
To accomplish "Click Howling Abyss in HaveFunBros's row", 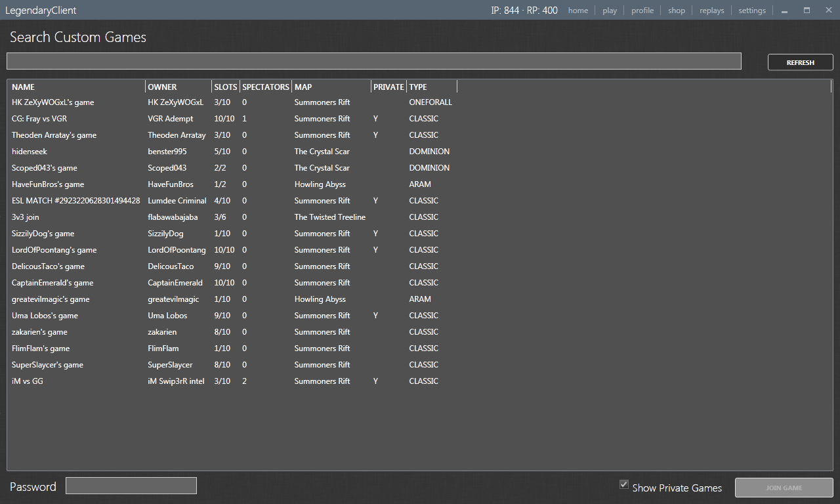I will [320, 184].
